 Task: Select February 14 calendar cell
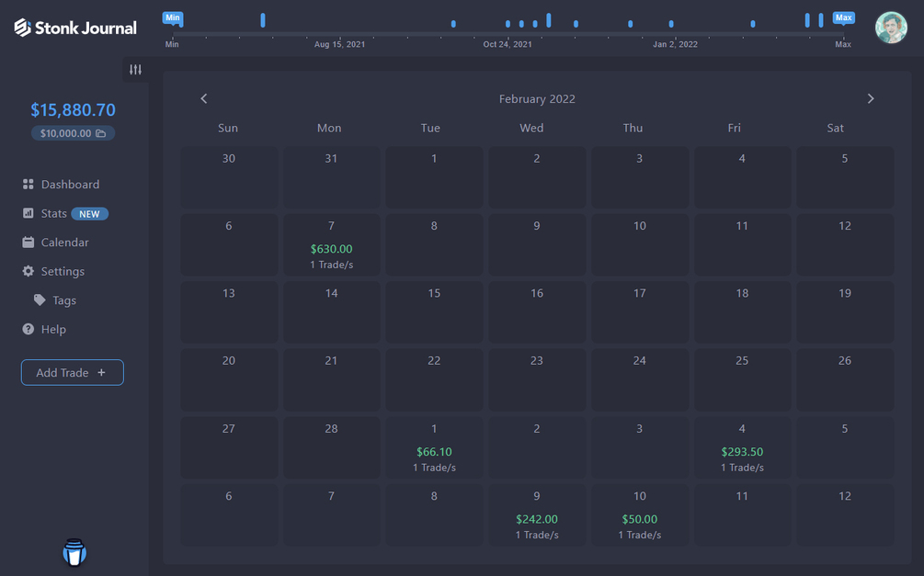click(331, 312)
